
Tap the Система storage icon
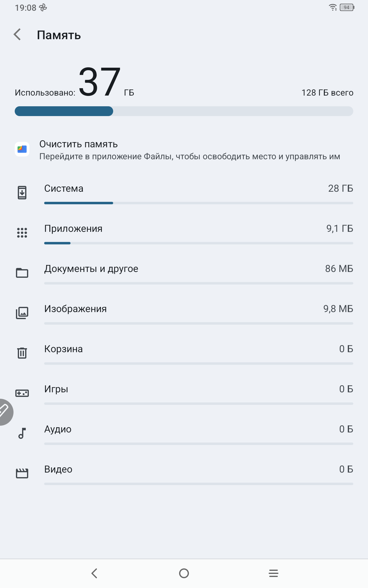(x=22, y=193)
